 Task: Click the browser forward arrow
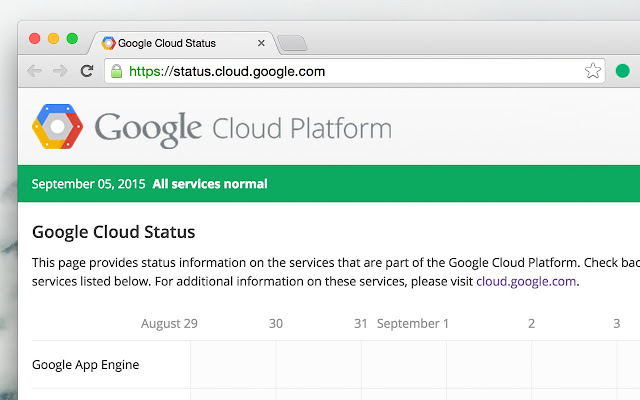[x=60, y=71]
